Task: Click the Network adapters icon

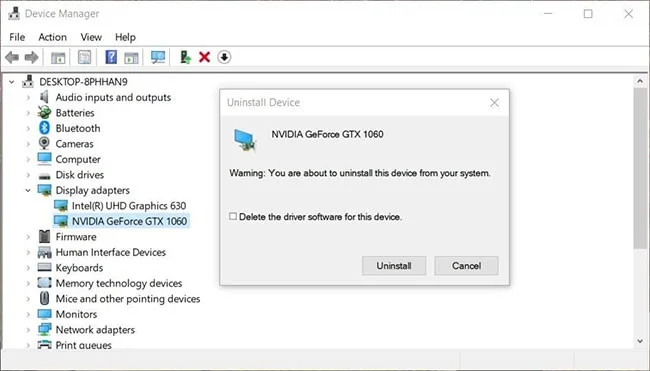Action: coord(44,329)
